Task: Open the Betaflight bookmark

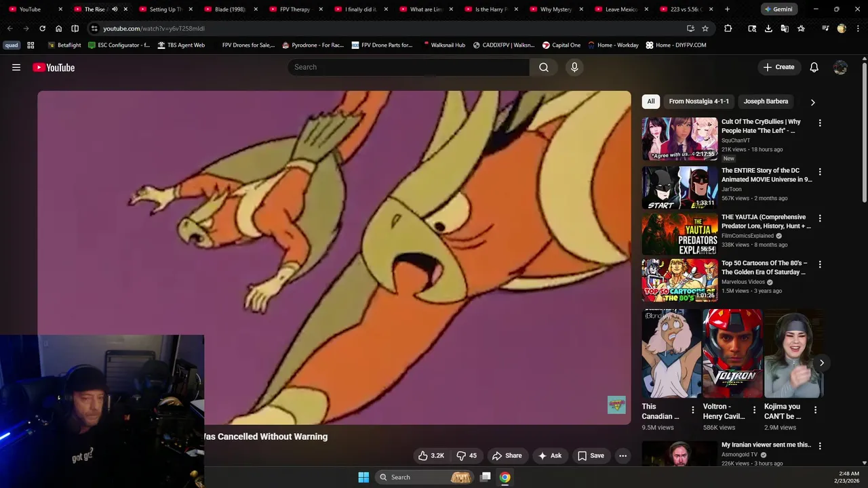Action: click(64, 45)
